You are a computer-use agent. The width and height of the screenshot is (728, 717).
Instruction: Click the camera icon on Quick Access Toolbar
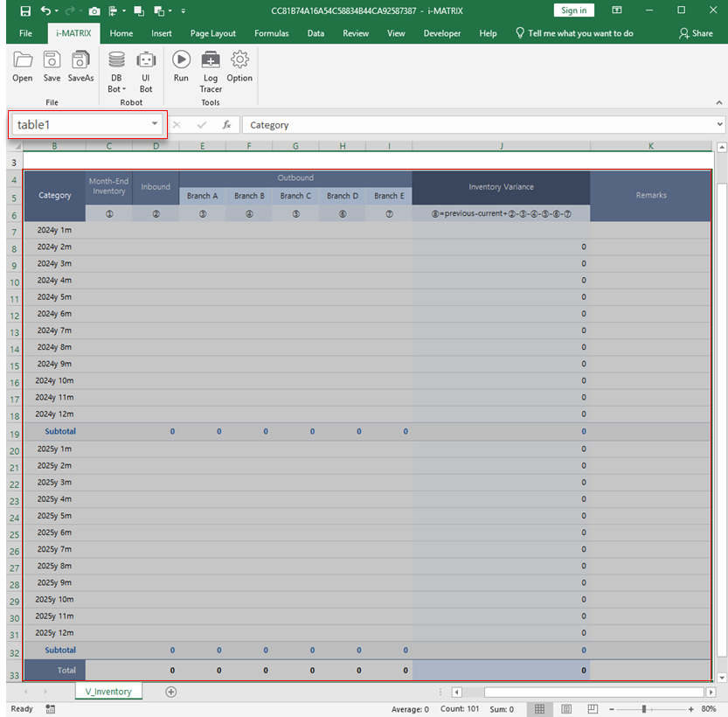click(x=94, y=10)
